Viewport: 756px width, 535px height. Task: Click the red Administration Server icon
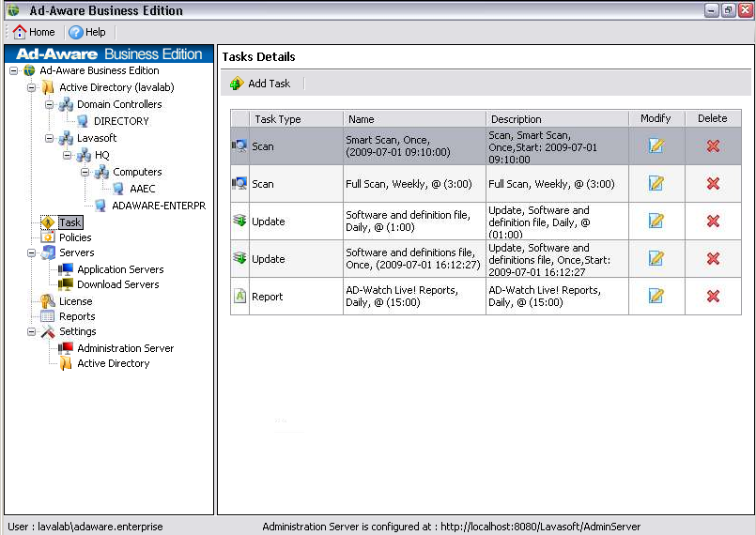pos(66,348)
